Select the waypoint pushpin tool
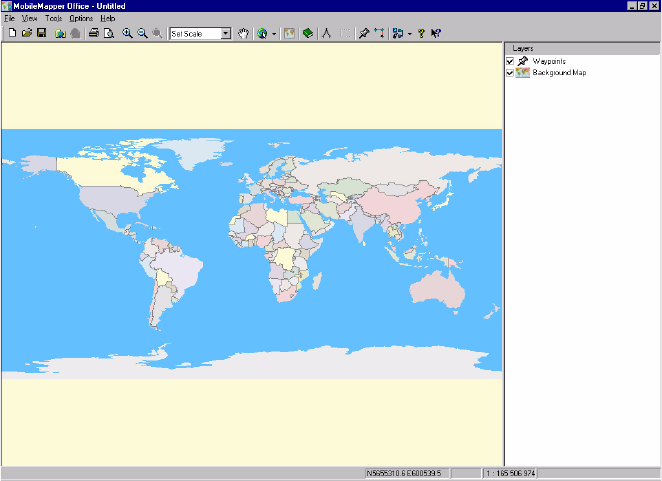This screenshot has height=481, width=662. coord(364,33)
